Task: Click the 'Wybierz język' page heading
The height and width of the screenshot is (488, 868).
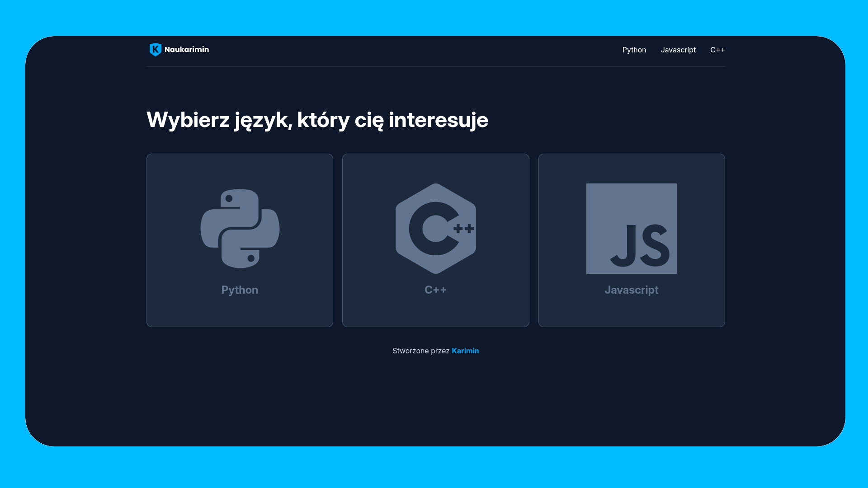Action: pos(317,120)
